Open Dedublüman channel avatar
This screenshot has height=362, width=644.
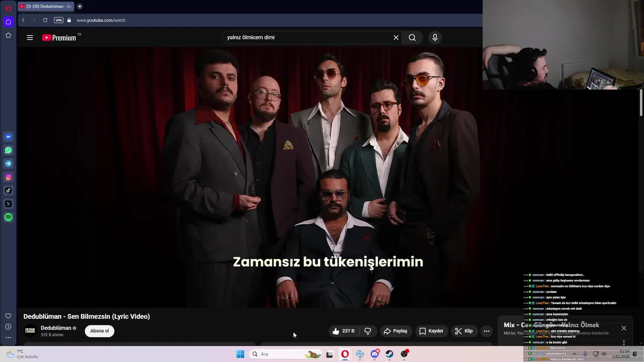tap(30, 330)
